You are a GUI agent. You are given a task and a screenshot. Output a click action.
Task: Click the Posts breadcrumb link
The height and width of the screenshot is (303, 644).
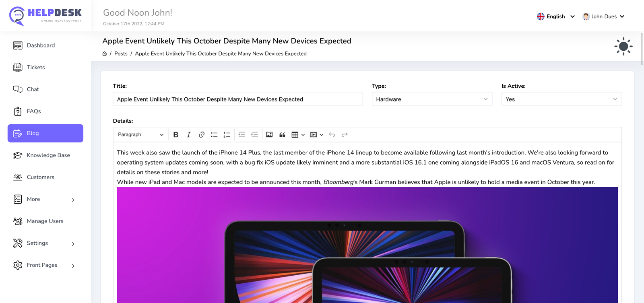pos(121,54)
